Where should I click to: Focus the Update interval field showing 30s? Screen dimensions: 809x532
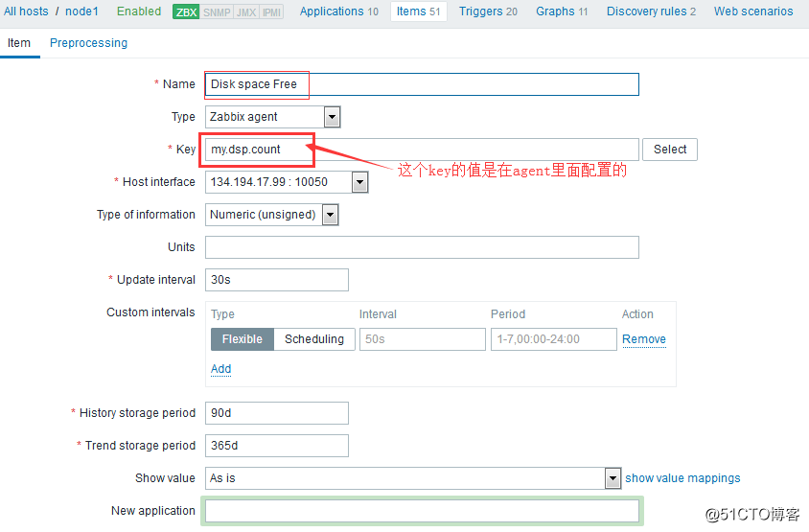point(277,280)
